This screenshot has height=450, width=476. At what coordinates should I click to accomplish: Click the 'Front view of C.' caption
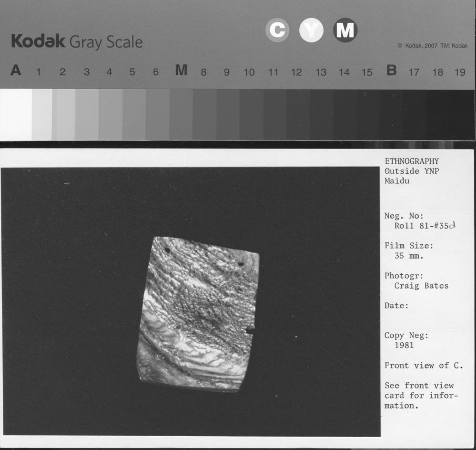(x=424, y=365)
